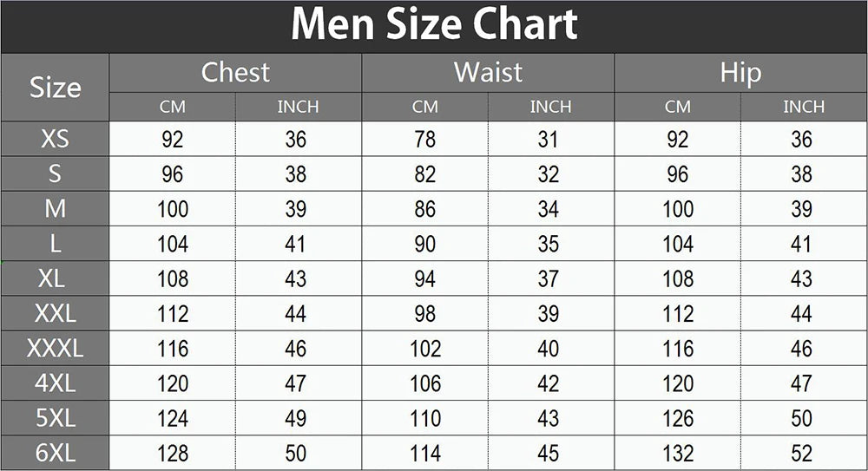Select the Waist column header

[488, 72]
